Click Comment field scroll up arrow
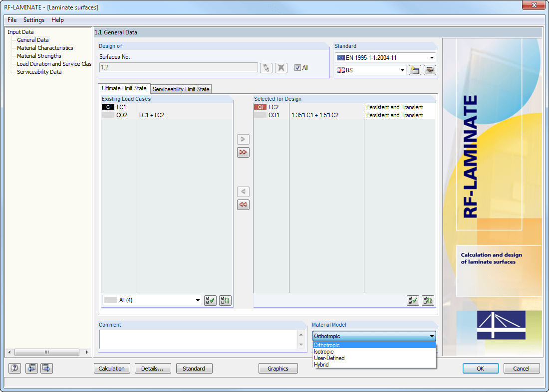Screen dimensions: 549x392 pyautogui.click(x=301, y=335)
